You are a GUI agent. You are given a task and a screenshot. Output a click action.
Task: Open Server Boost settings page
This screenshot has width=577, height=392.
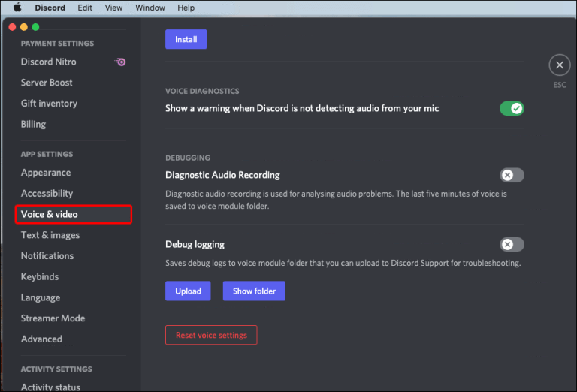click(x=47, y=83)
